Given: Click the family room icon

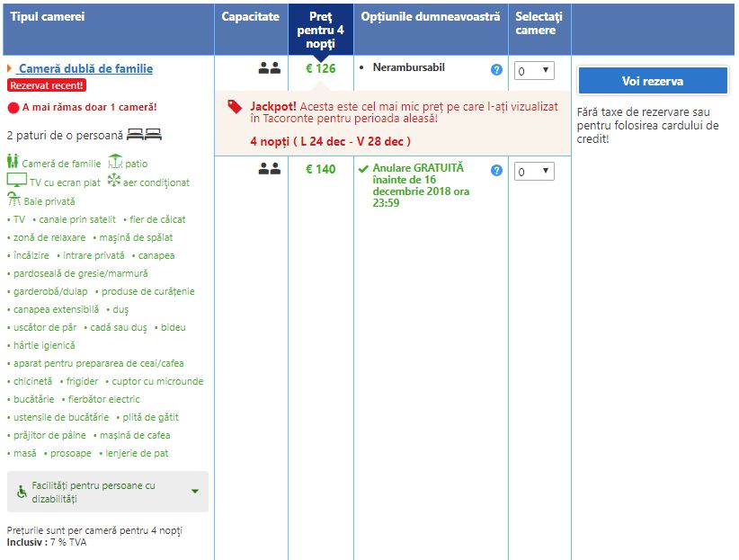Looking at the screenshot, I should coord(13,163).
